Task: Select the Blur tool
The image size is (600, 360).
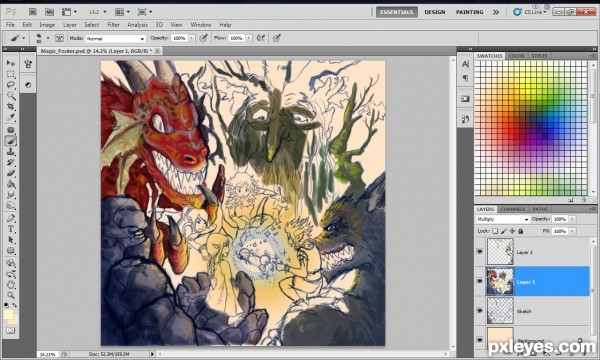Action: 11,195
